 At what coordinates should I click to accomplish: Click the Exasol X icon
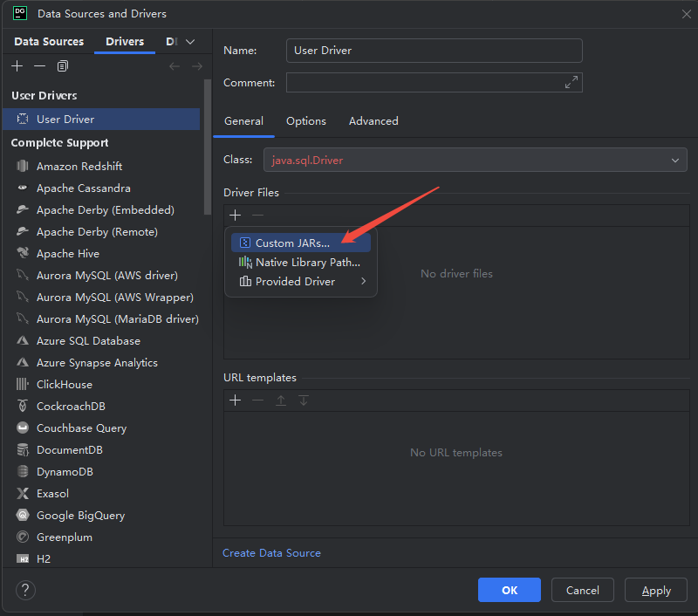(x=23, y=493)
